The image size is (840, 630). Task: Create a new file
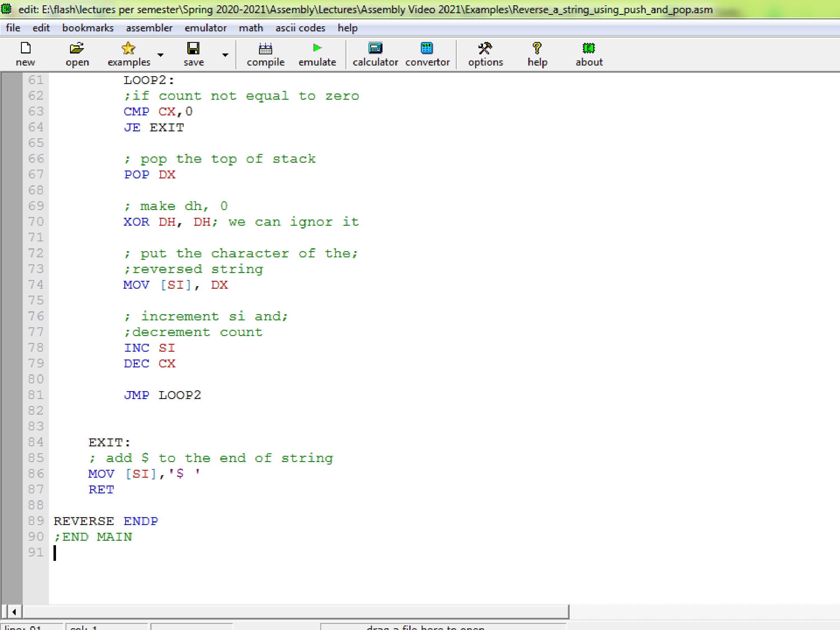pos(25,54)
